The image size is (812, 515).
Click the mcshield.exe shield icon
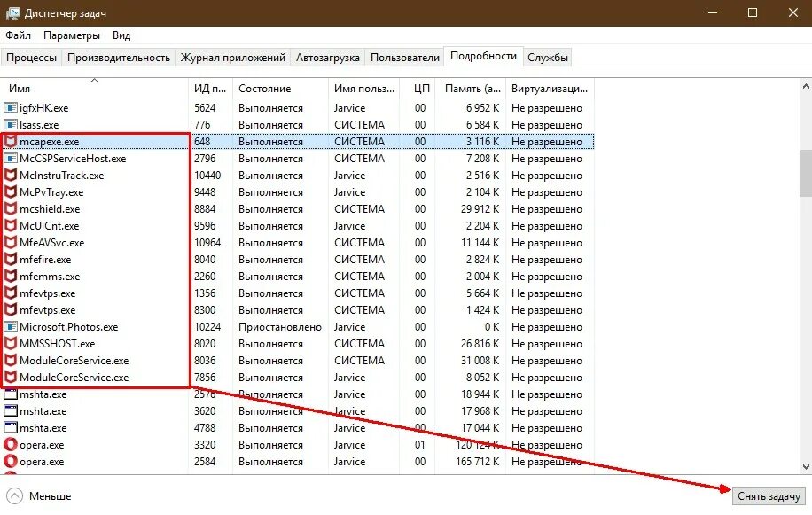coord(11,208)
